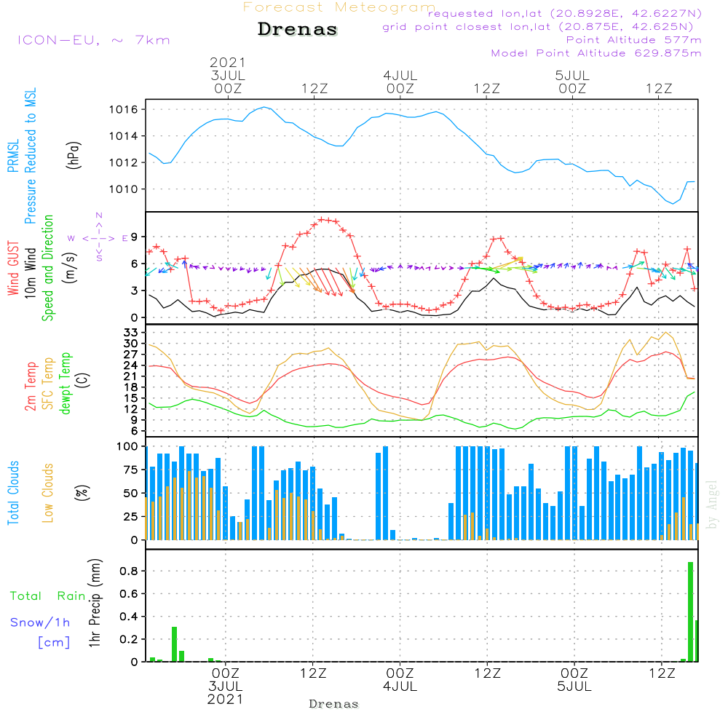Click the orange 'Low Clouds' label
The height and width of the screenshot is (728, 728).
point(48,493)
